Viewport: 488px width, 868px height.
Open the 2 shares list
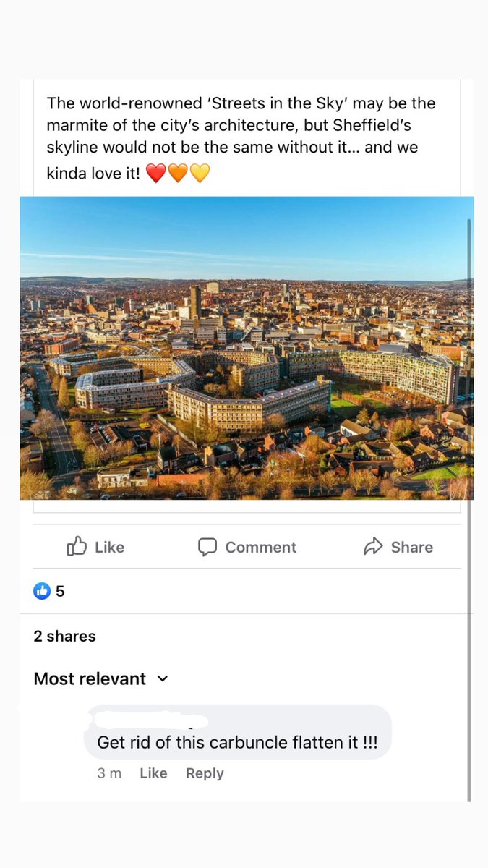[x=64, y=637]
